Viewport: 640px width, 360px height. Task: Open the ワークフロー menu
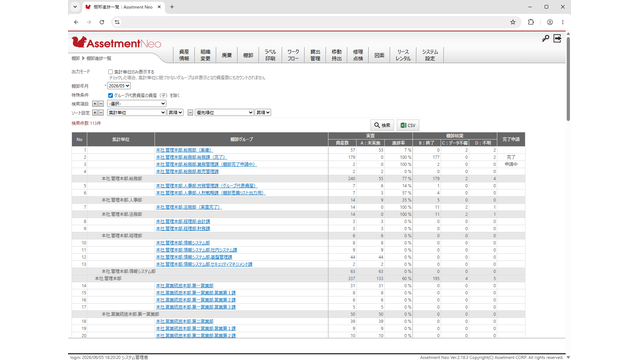pos(293,55)
